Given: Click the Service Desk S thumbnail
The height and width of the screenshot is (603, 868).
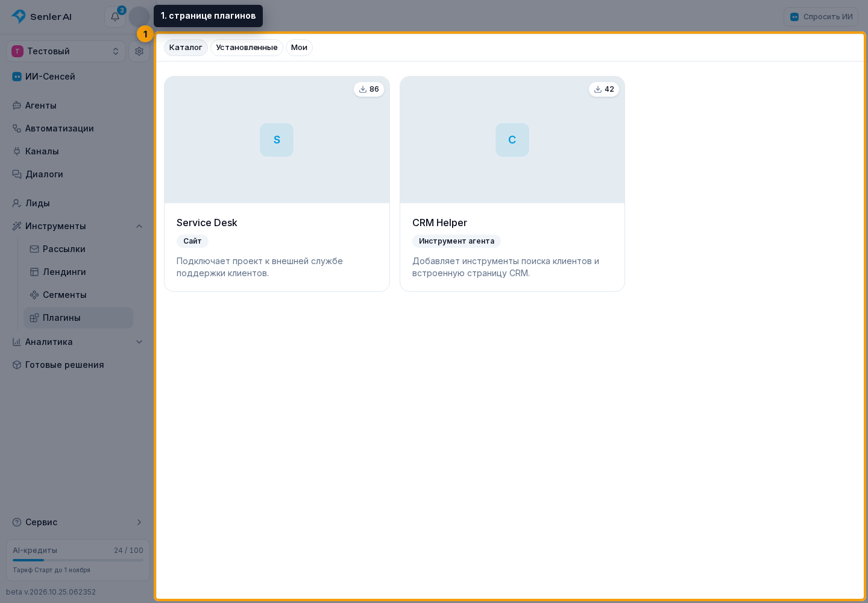Looking at the screenshot, I should pyautogui.click(x=277, y=140).
